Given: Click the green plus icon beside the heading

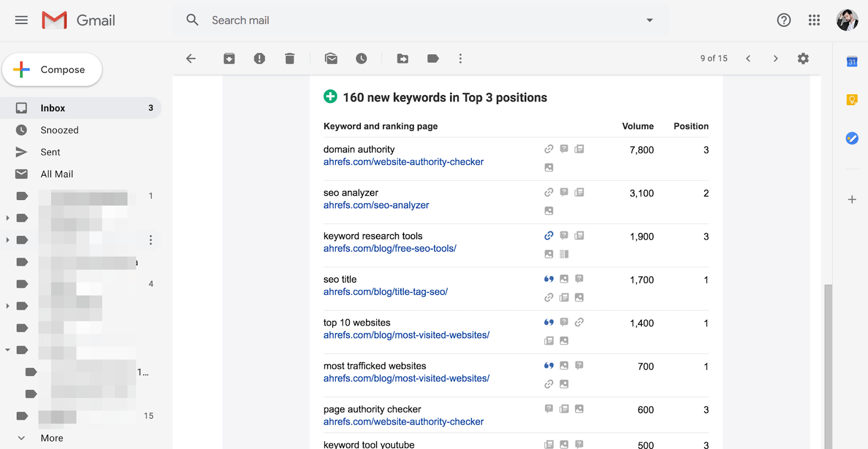Looking at the screenshot, I should click(x=330, y=97).
